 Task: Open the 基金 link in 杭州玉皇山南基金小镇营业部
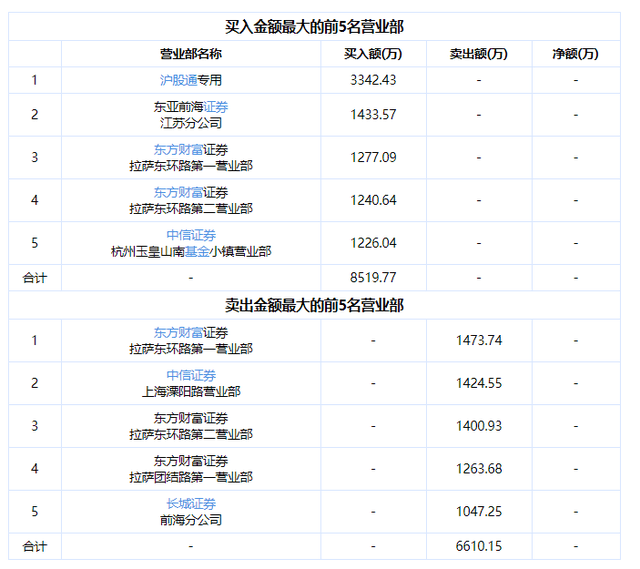click(197, 251)
